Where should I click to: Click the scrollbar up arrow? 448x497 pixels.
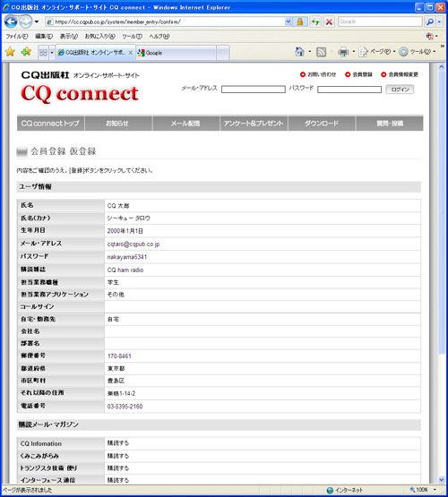[x=442, y=67]
